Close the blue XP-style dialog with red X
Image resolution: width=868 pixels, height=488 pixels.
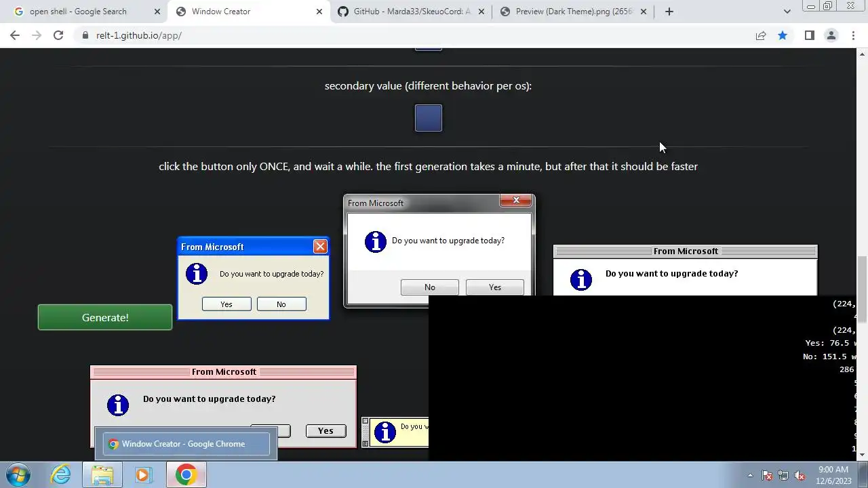pos(320,247)
